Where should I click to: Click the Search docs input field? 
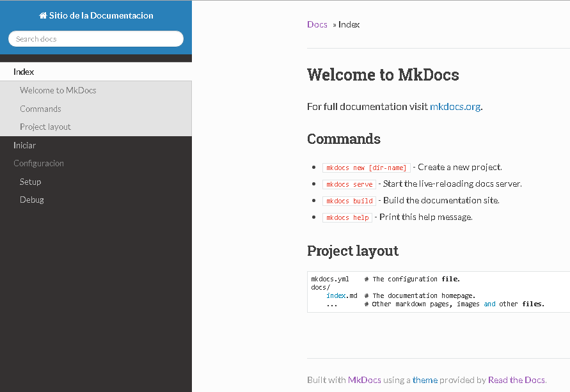(95, 38)
